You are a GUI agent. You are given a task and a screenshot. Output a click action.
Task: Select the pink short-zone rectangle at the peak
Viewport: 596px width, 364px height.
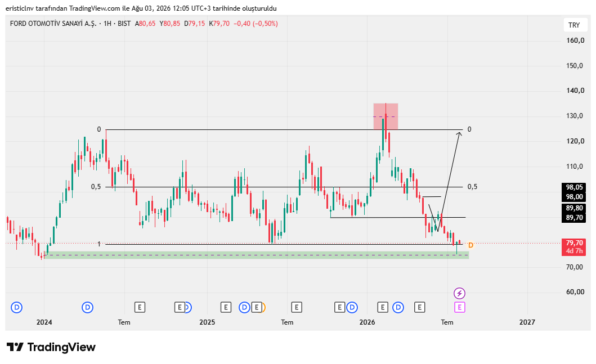click(x=386, y=116)
